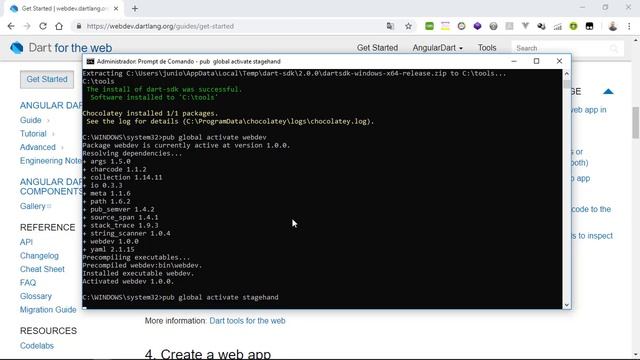The height and width of the screenshot is (360, 640).
Task: Click the 'pub global activate stagehand' command line
Action: (180, 297)
